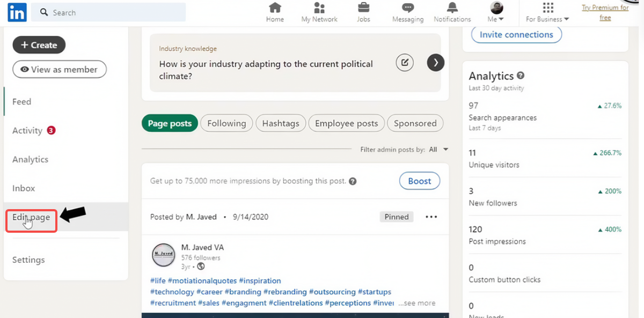Click inside the Search input field
Image resolution: width=644 pixels, height=318 pixels.
point(107,11)
